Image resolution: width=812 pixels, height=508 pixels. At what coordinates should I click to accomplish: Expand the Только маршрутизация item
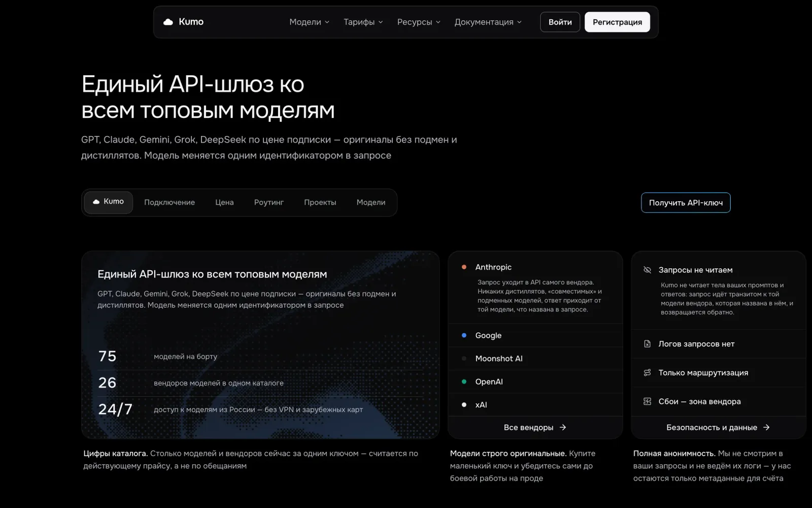point(719,373)
